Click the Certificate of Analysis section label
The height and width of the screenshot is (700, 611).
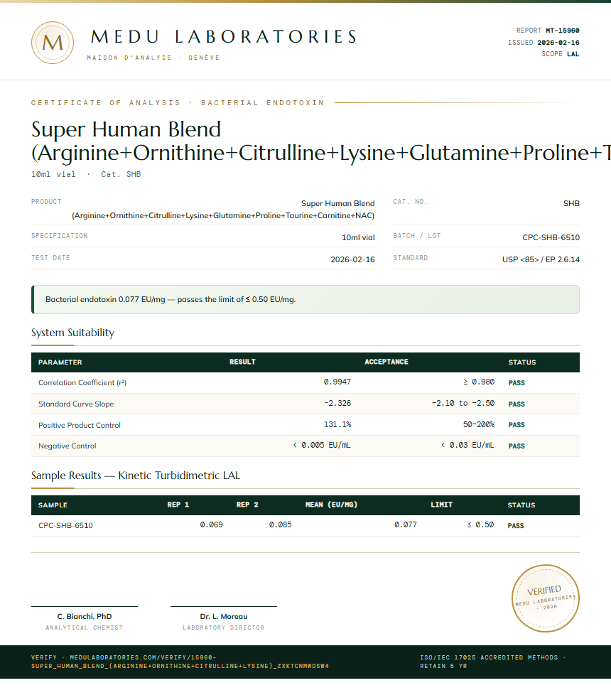click(178, 102)
